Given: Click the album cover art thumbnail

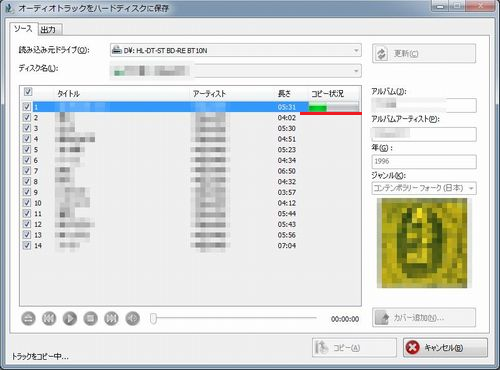Looking at the screenshot, I should [x=422, y=243].
